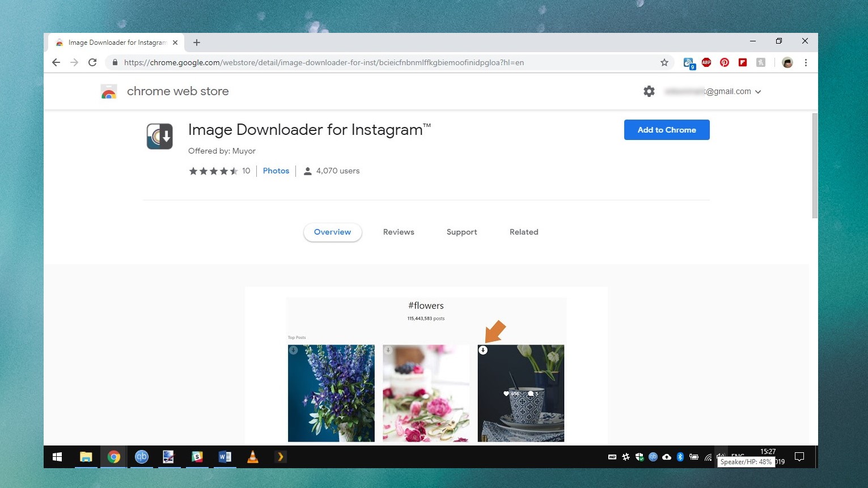Reload the current page
The width and height of the screenshot is (868, 488).
click(92, 62)
